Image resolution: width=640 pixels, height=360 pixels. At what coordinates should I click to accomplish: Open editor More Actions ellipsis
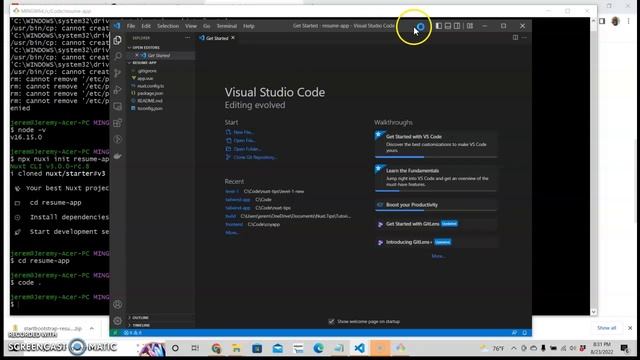tap(524, 38)
